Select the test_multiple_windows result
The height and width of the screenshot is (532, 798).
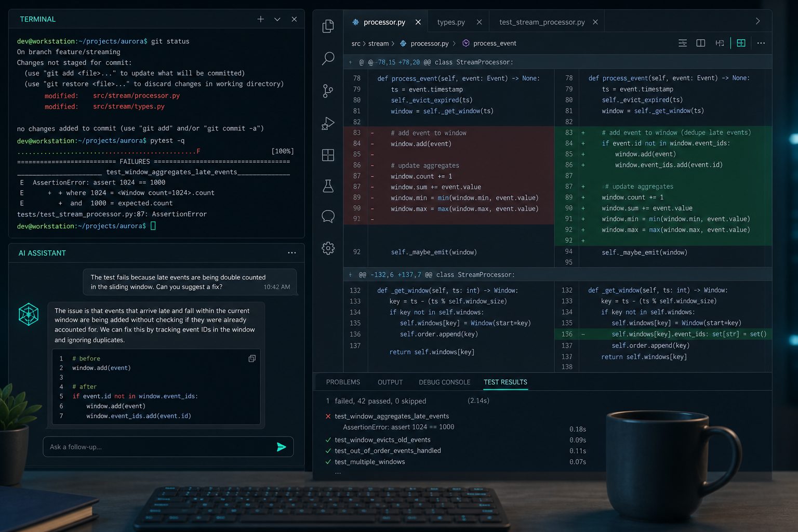point(369,461)
